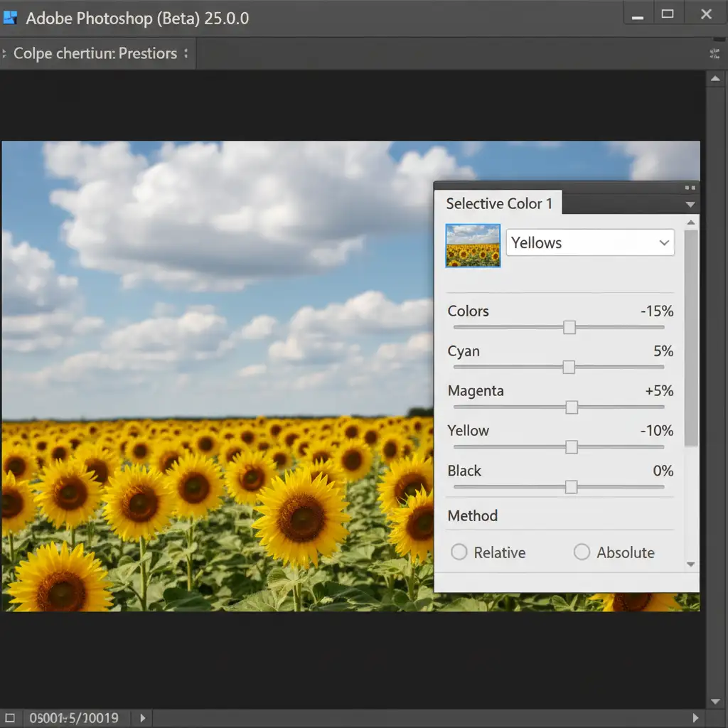The image size is (728, 728).
Task: Expand the small arrow left of the document tab
Action: pyautogui.click(x=4, y=53)
